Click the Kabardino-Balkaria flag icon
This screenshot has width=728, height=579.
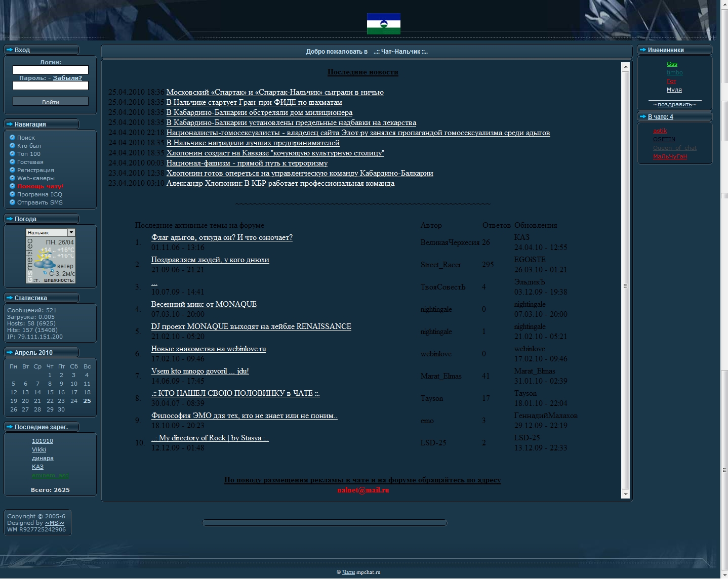coord(383,24)
